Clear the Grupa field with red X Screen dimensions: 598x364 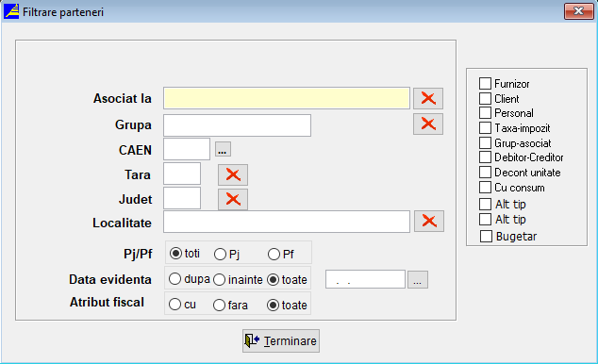click(x=428, y=124)
